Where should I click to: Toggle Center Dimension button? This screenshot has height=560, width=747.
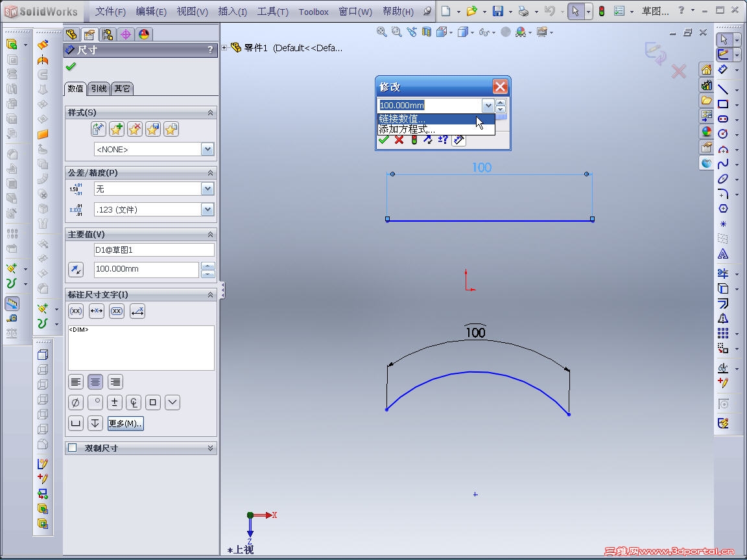point(96,311)
